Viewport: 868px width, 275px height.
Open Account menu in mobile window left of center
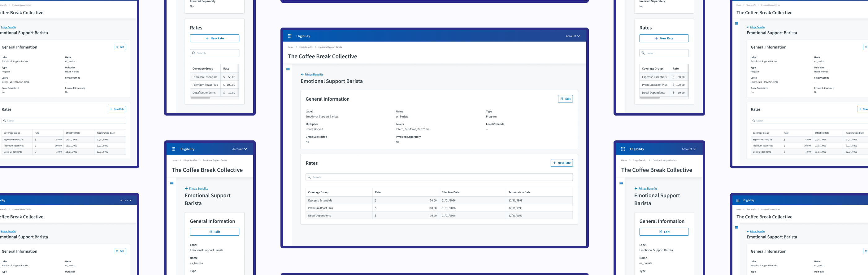click(240, 149)
